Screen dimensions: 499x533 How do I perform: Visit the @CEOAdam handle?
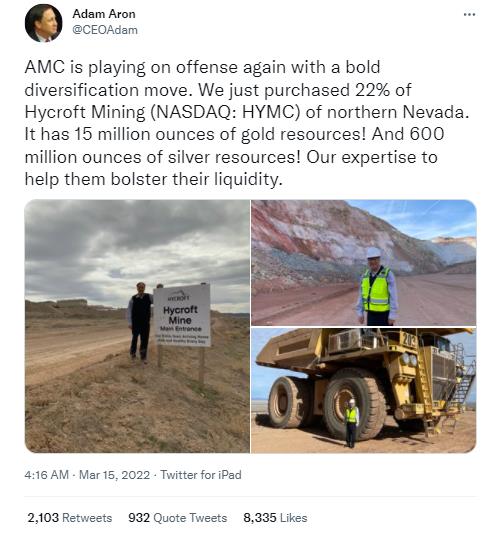[105, 30]
